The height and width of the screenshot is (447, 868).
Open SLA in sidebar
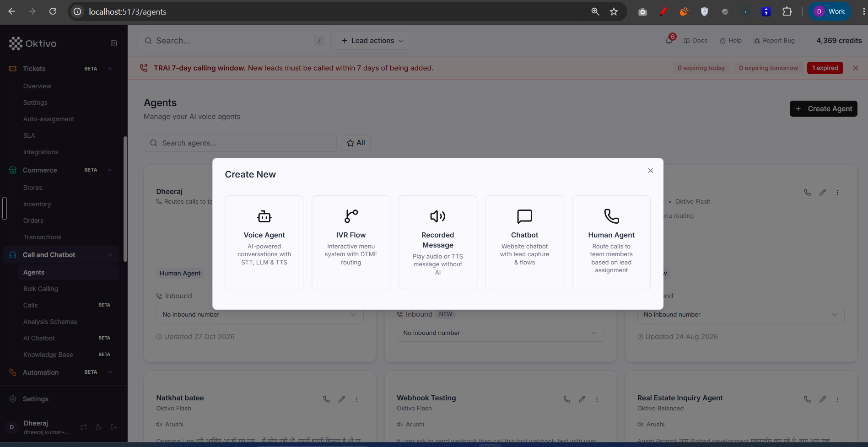pos(29,135)
